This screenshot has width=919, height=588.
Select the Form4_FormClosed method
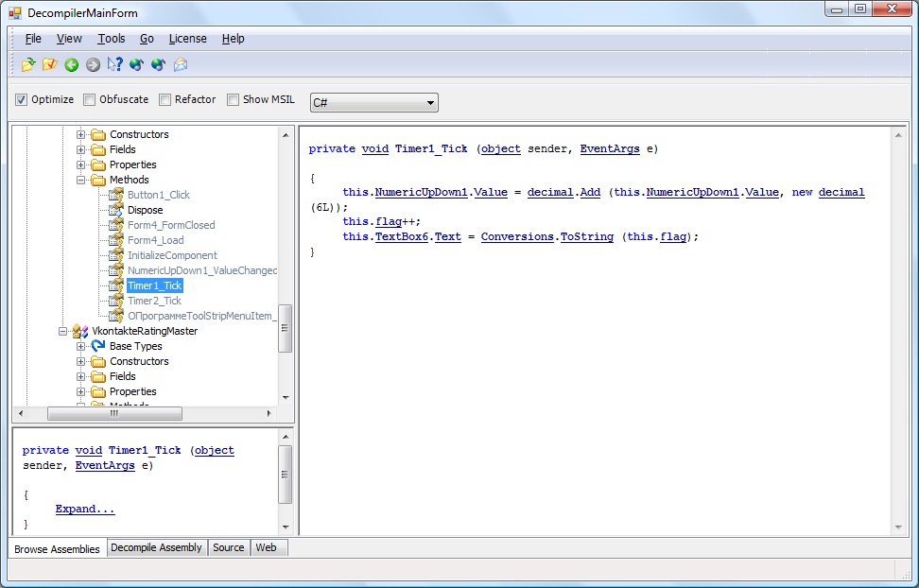[171, 225]
